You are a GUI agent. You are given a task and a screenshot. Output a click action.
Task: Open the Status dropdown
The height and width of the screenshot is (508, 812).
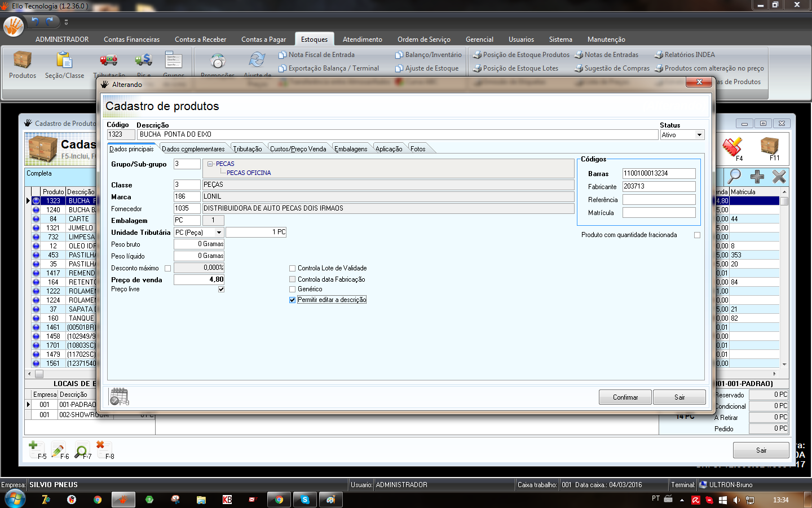699,135
